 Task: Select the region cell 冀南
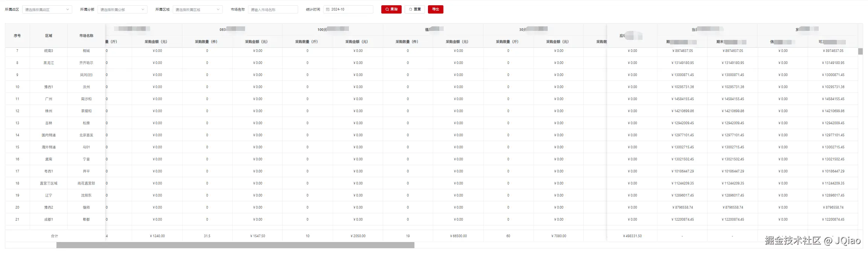pyautogui.click(x=49, y=159)
